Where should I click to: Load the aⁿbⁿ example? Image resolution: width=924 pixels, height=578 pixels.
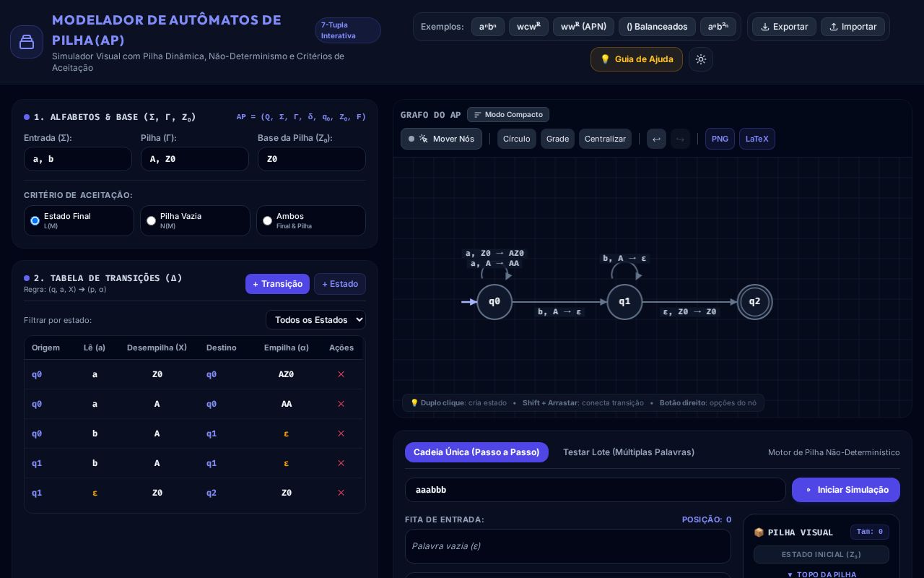[488, 27]
